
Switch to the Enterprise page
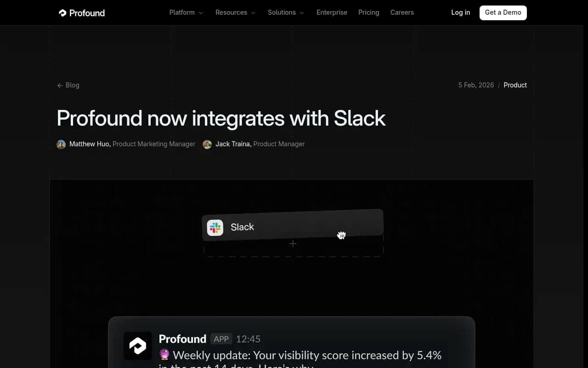[x=332, y=12]
